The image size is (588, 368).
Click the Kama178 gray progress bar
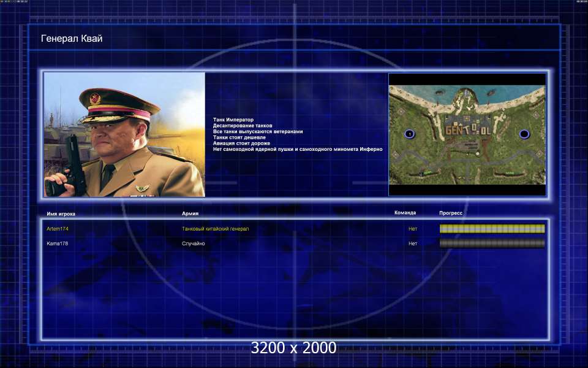click(492, 243)
